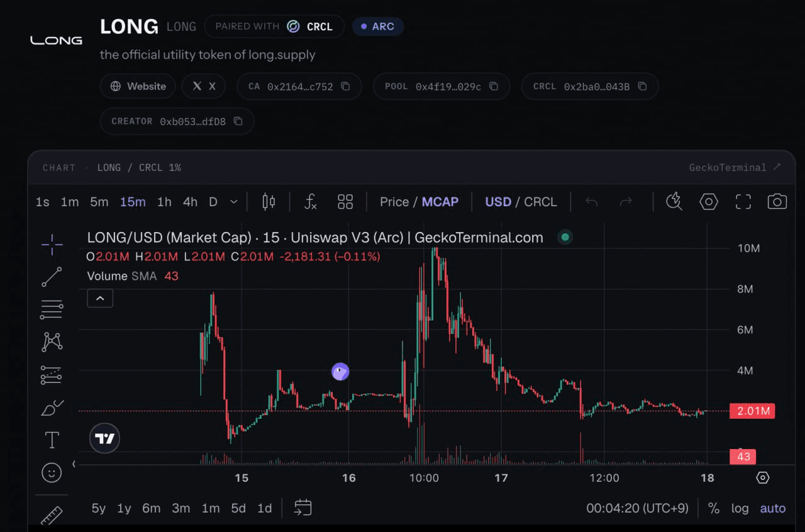Select the patterns drawing tool
This screenshot has width=805, height=532.
(52, 342)
